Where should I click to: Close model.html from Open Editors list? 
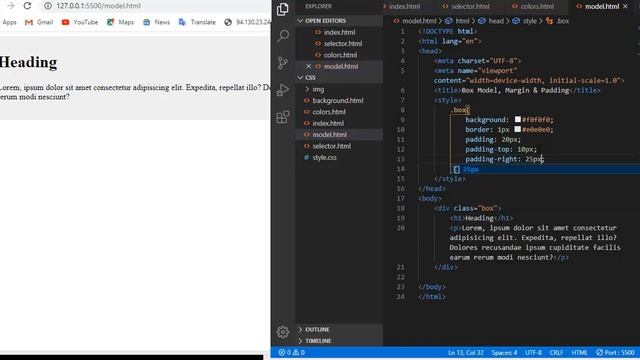tap(309, 66)
